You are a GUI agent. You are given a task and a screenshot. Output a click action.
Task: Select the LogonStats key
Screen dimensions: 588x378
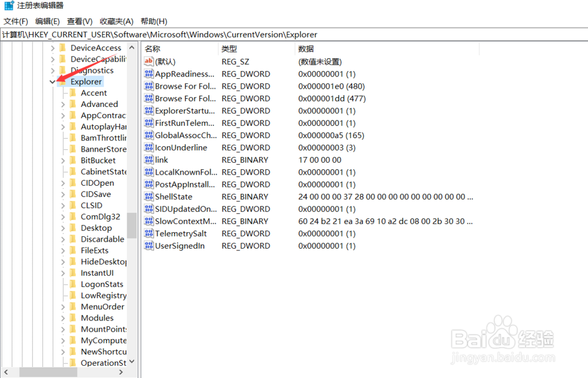(x=102, y=285)
